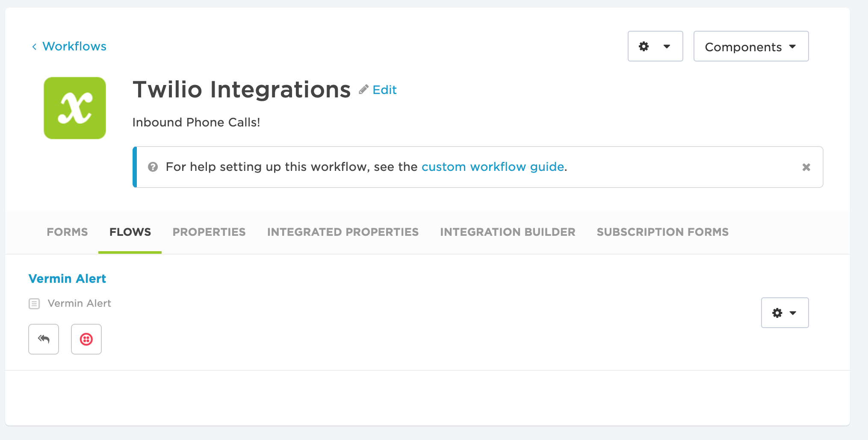Open the Vermin Alert gear dropdown
This screenshot has height=440, width=868.
[785, 313]
